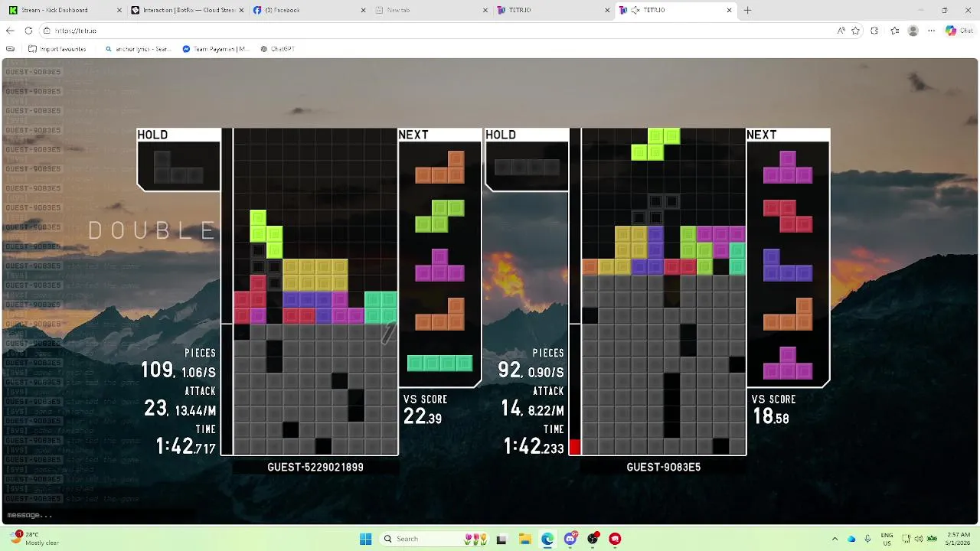The image size is (980, 551).
Task: Click Microsoft Edge icon in taskbar
Action: click(x=547, y=539)
